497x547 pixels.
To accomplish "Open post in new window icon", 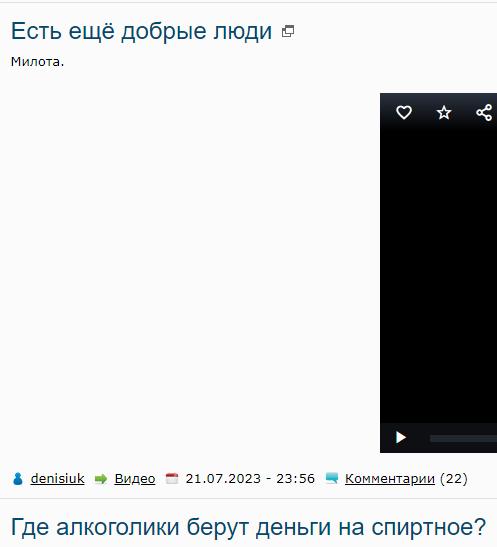I will pos(288,31).
